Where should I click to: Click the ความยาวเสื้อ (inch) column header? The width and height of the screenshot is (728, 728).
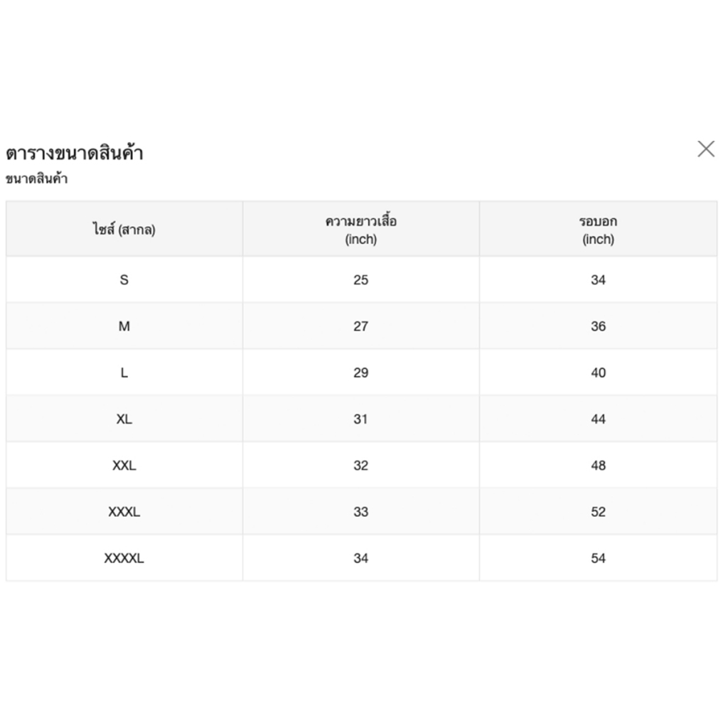pos(361,230)
